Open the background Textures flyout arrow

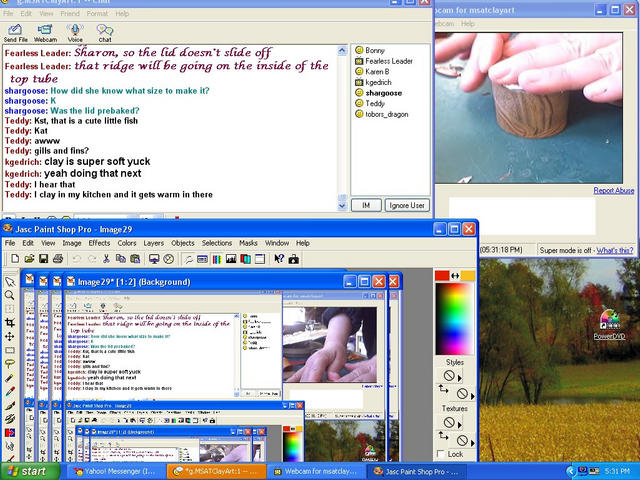tap(473, 442)
